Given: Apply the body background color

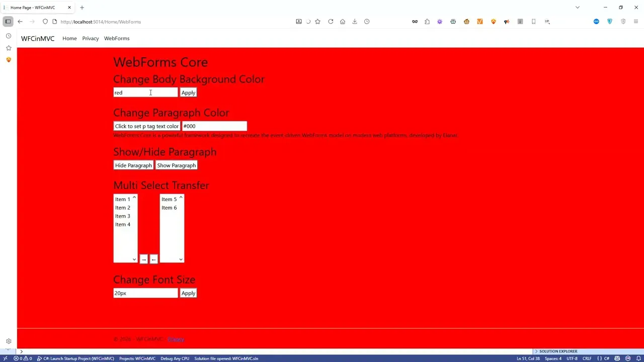Looking at the screenshot, I should click(x=188, y=93).
